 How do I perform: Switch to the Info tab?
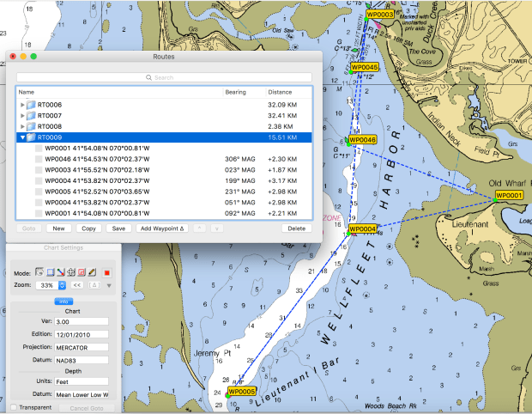[x=63, y=301]
